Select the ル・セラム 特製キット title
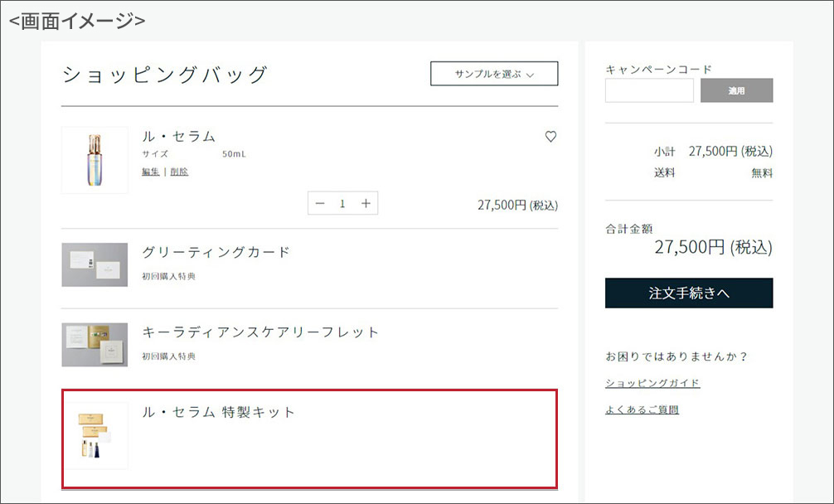Image resolution: width=834 pixels, height=504 pixels. click(x=218, y=412)
